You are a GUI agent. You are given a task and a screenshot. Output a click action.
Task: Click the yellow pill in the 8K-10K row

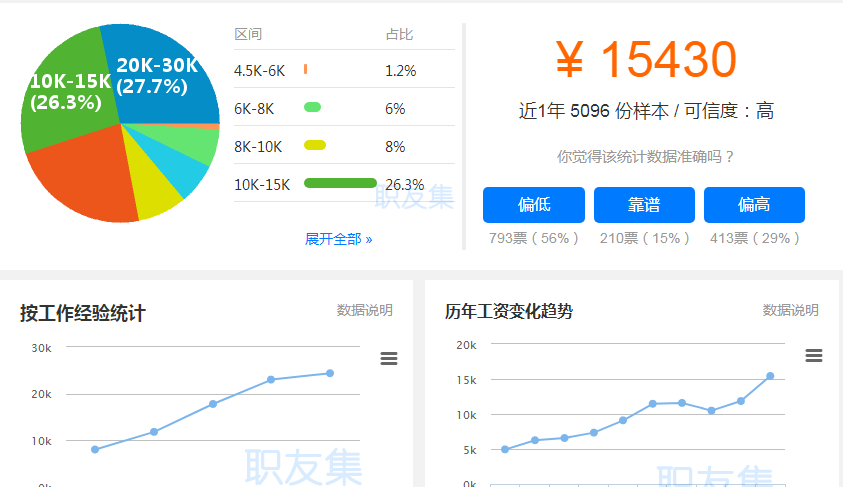[315, 146]
